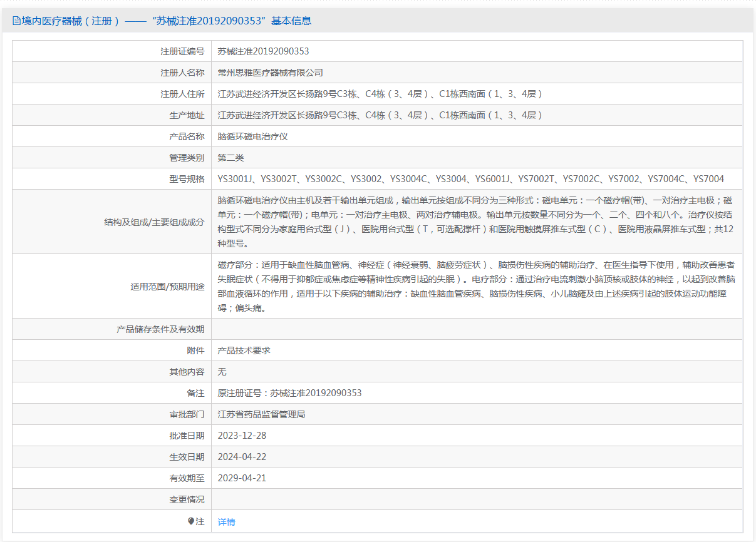Viewport: 756px width, 542px height.
Task: Click the 变更情况 row label
Action: point(186,499)
